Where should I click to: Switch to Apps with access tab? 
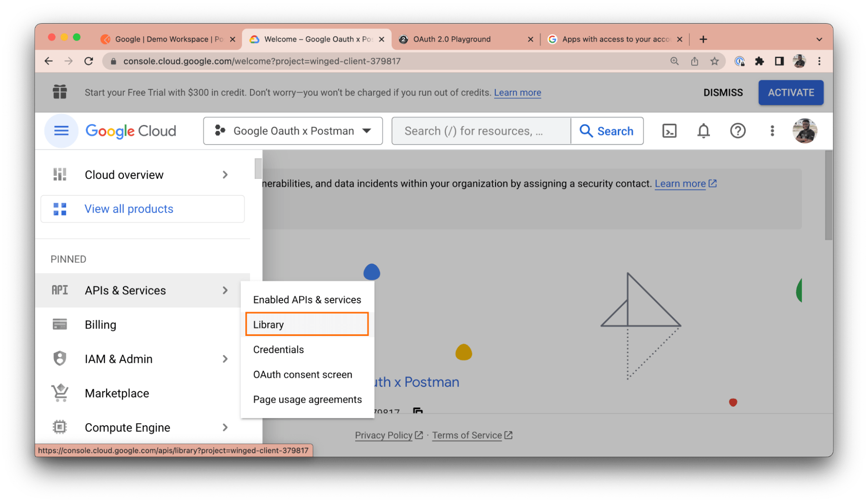(615, 39)
